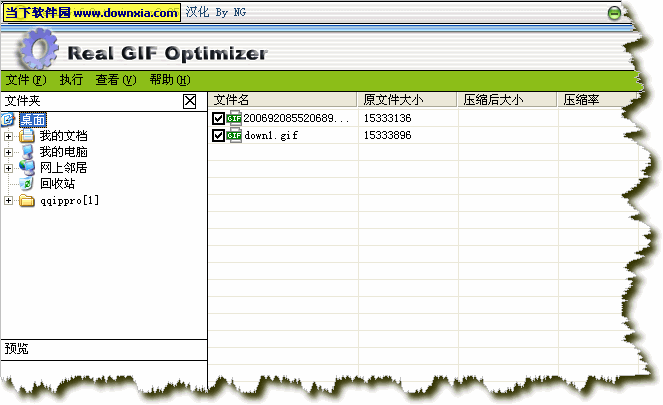The height and width of the screenshot is (405, 663).
Task: Expand the 网上邻居 tree node
Action: pyautogui.click(x=8, y=168)
